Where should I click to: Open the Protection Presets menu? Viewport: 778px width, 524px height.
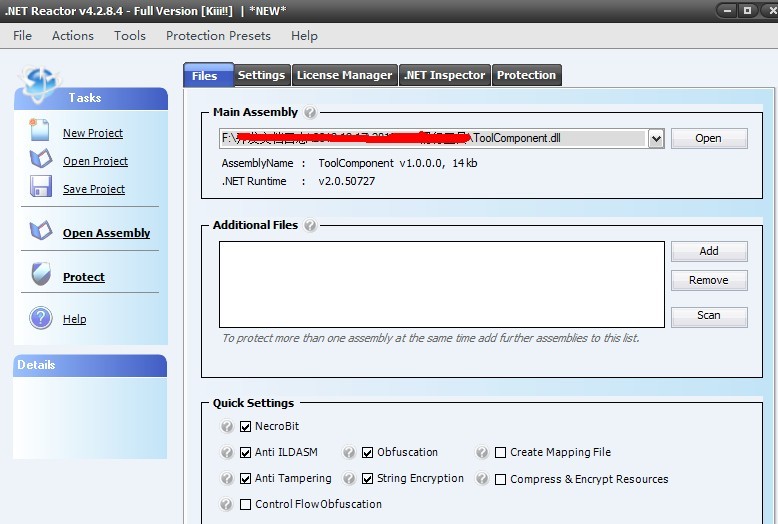point(218,36)
